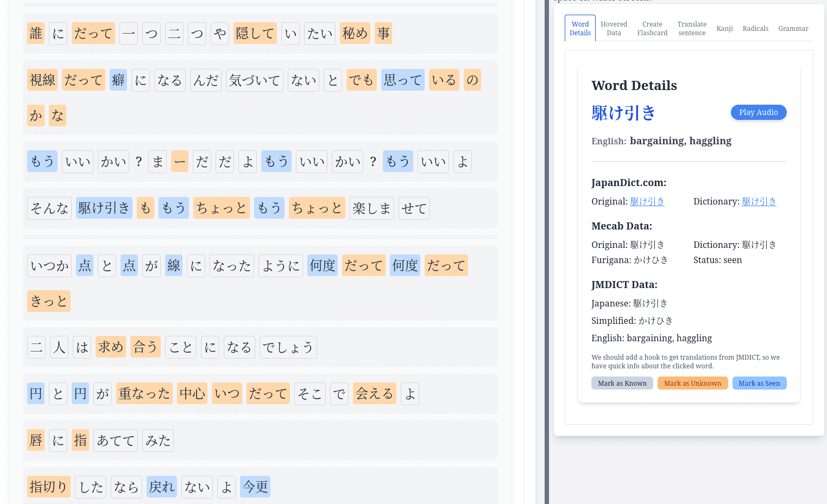Select the word 視線 in the text

42,80
